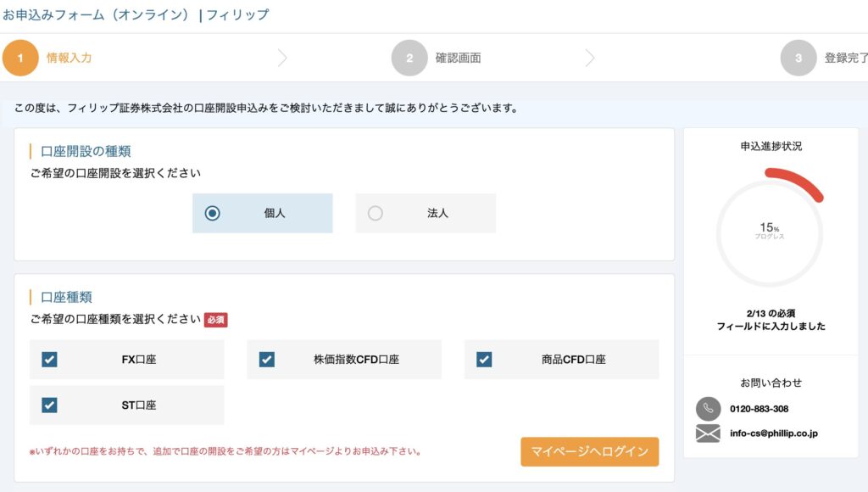Image resolution: width=868 pixels, height=492 pixels.
Task: Open the 情報入力 step label
Action: [70, 58]
